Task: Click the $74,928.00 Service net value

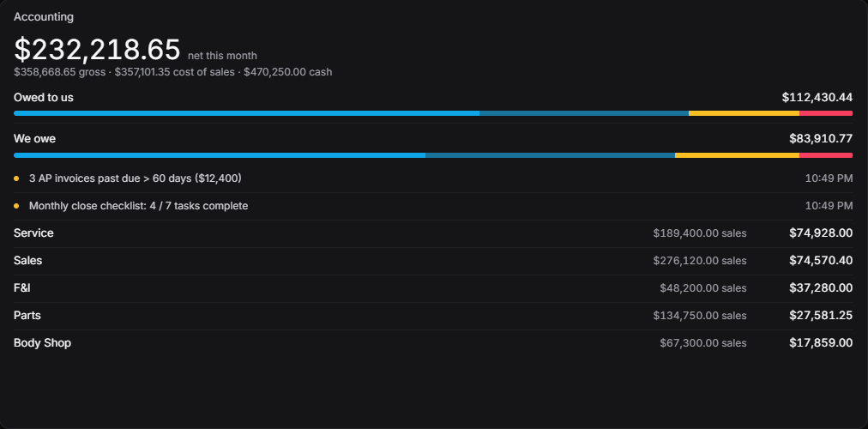Action: [821, 233]
